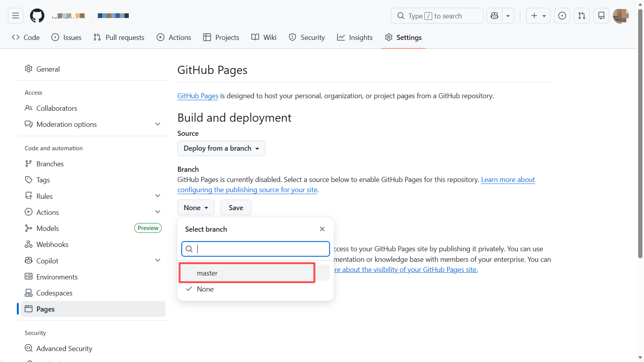644x362 pixels.
Task: Click the GitHub Octocat logo
Action: [37, 16]
